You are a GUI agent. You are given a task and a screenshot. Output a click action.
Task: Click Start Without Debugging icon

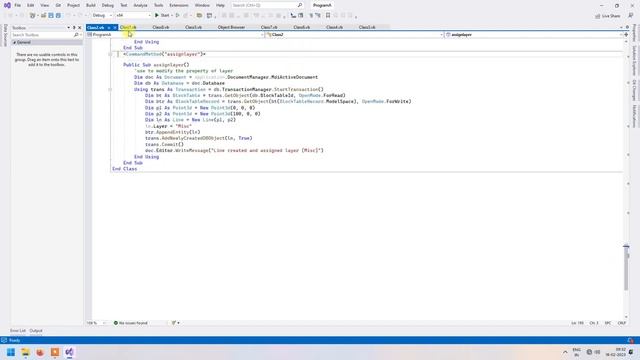click(178, 16)
